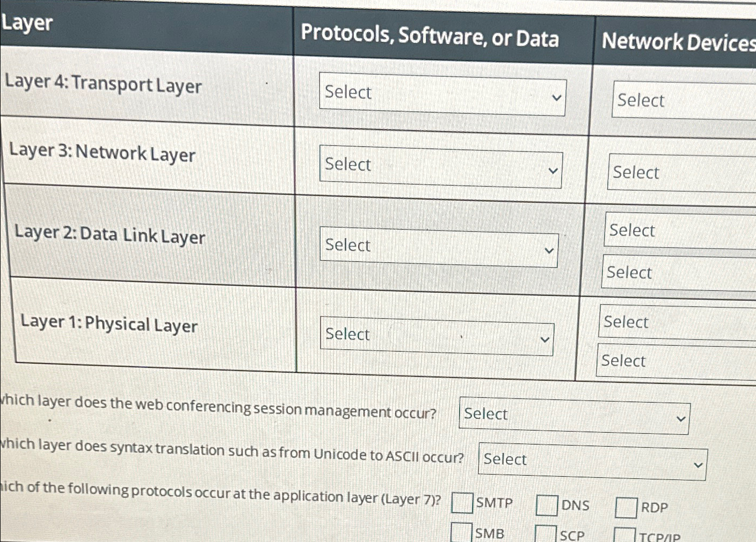Open the second Data Link Layer devices selector

[678, 272]
